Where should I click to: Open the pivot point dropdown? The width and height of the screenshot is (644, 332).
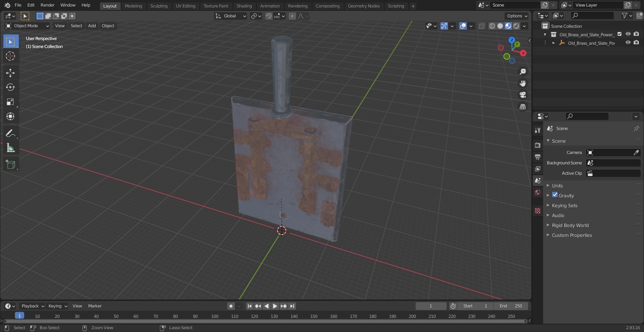[x=256, y=16]
